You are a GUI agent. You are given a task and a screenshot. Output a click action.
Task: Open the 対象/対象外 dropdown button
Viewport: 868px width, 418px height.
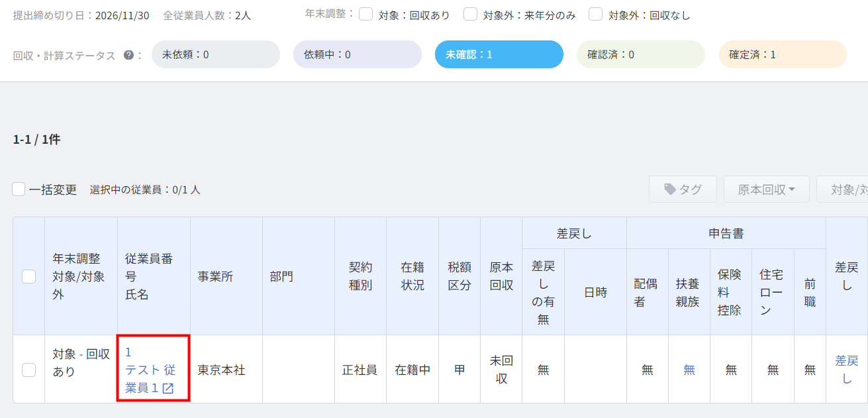click(x=842, y=189)
